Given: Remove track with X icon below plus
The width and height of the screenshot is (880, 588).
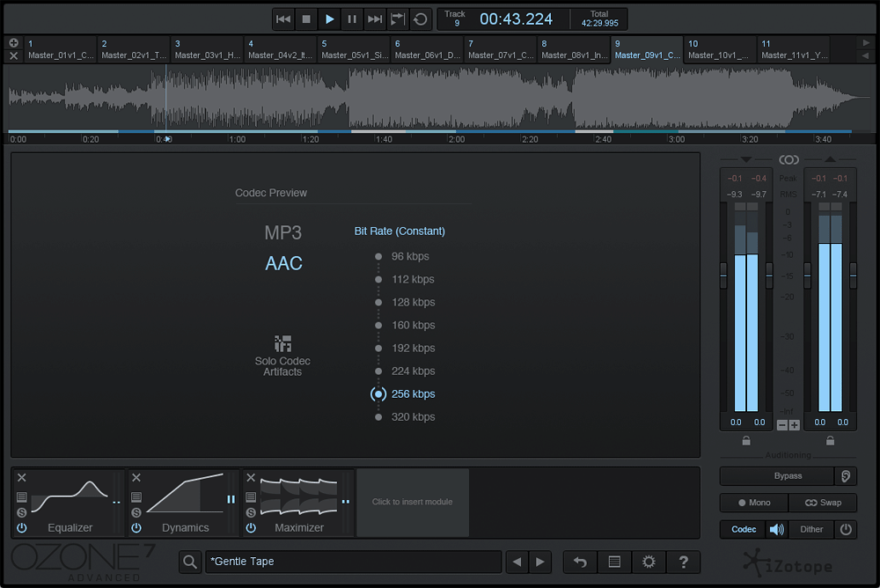Looking at the screenshot, I should [14, 55].
